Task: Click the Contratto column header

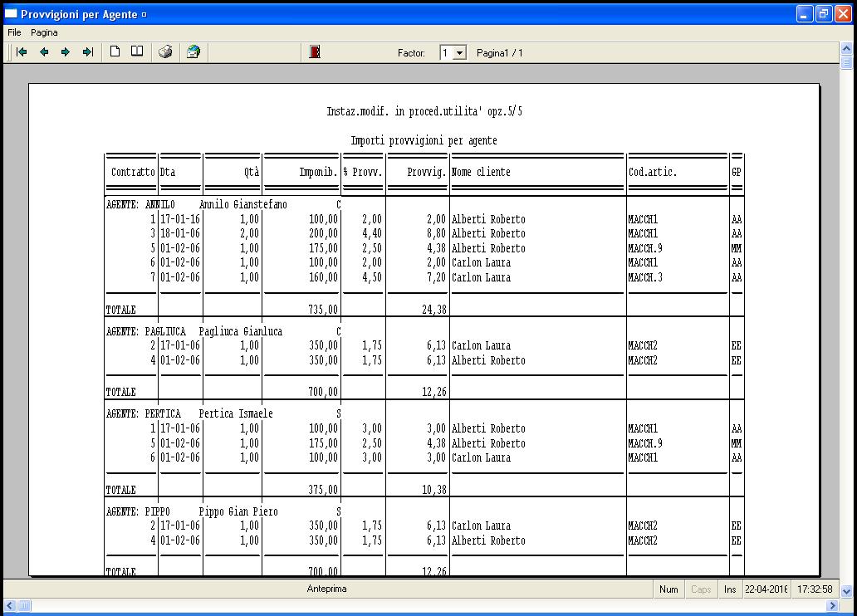Action: point(133,172)
